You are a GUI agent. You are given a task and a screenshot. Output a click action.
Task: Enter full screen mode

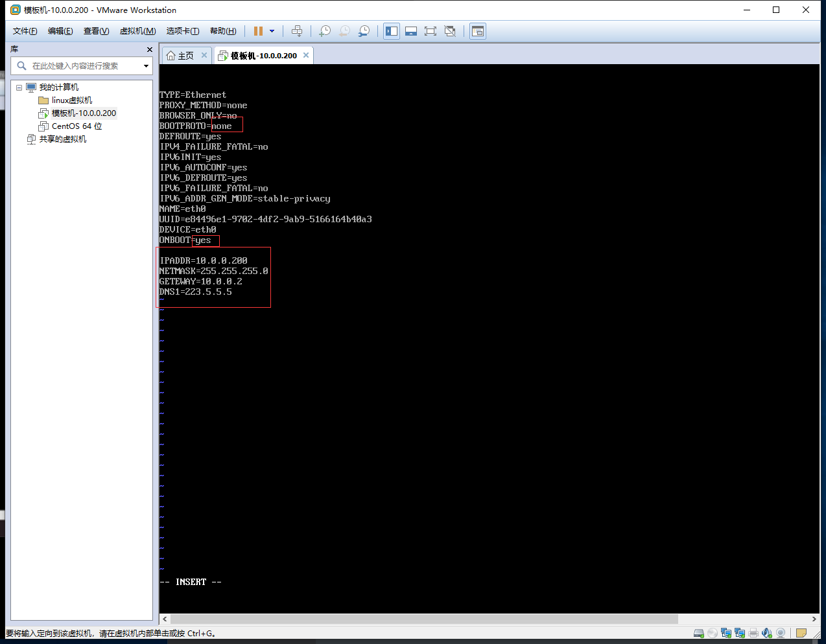[431, 31]
